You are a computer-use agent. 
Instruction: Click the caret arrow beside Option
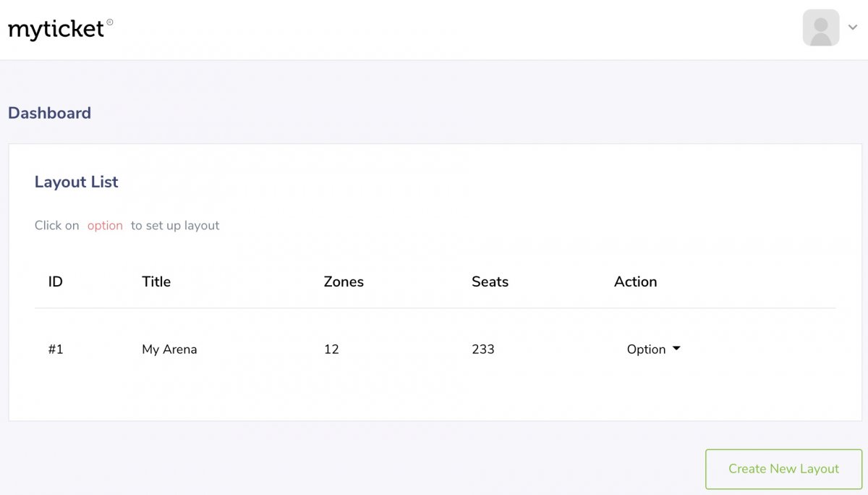676,349
